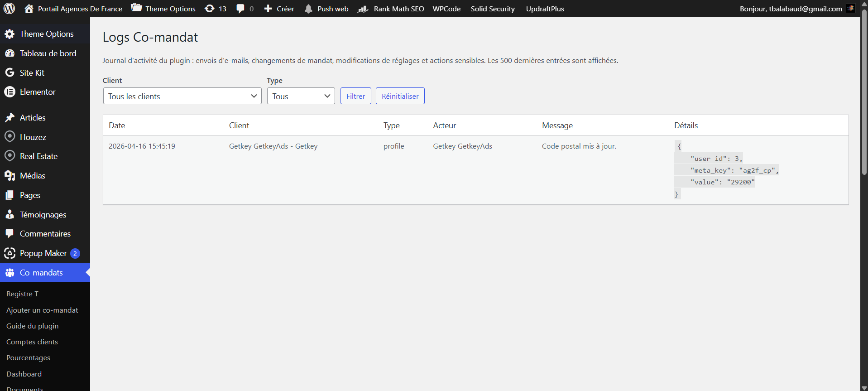Go to Portail Agences De France site link
868x391 pixels.
(80, 9)
